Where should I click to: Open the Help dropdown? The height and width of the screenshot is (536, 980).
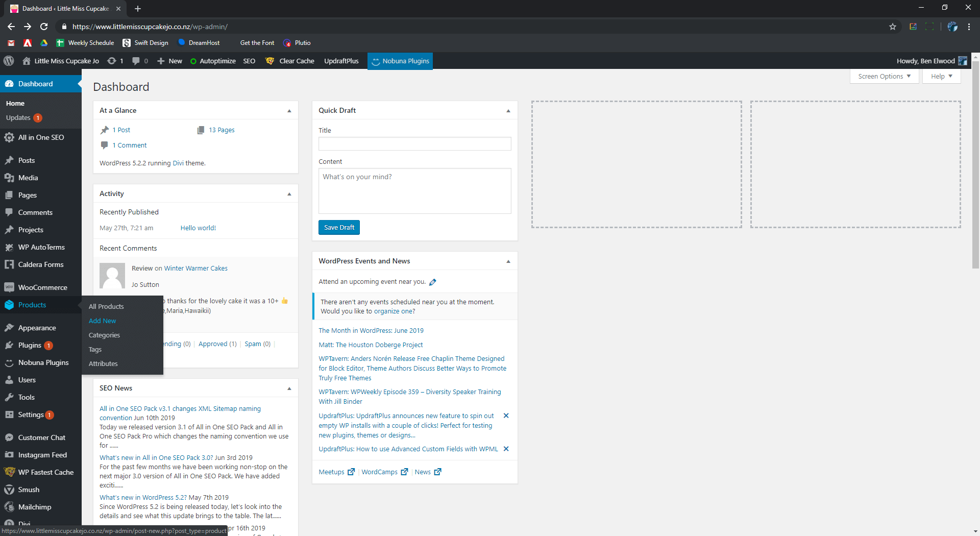941,76
